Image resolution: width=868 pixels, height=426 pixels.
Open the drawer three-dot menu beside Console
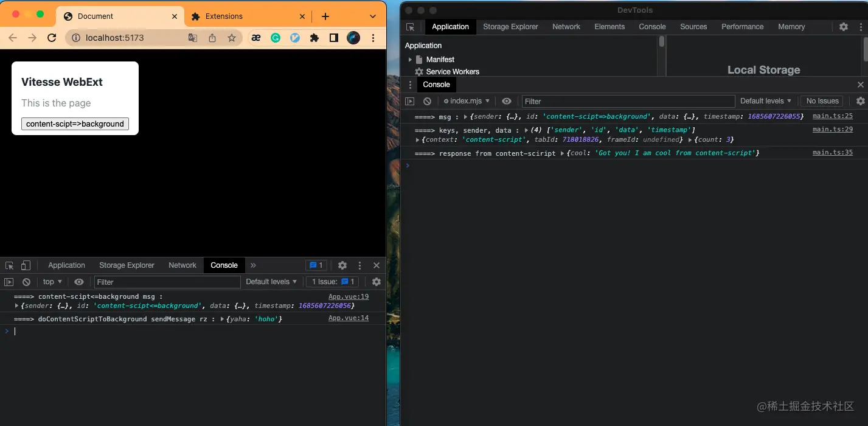click(410, 85)
